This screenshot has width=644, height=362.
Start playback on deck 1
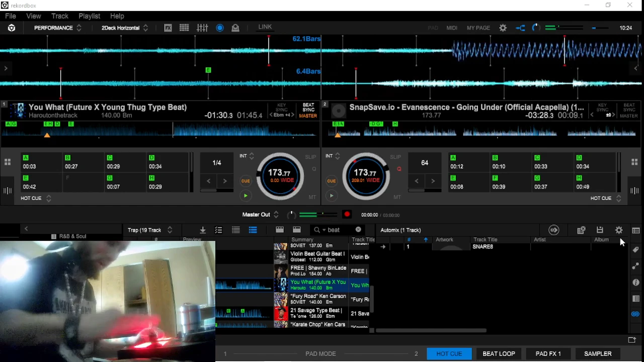point(246,196)
